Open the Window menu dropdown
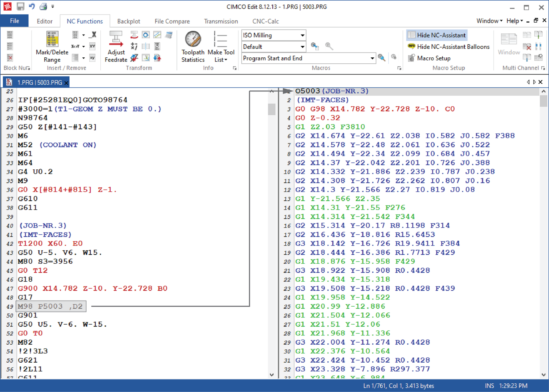The height and width of the screenshot is (392, 549). click(x=489, y=21)
